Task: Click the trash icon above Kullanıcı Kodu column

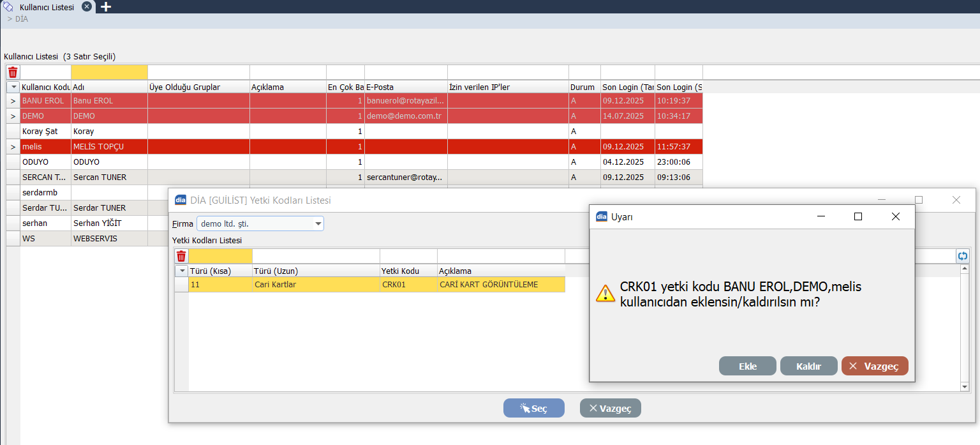Action: click(x=13, y=72)
